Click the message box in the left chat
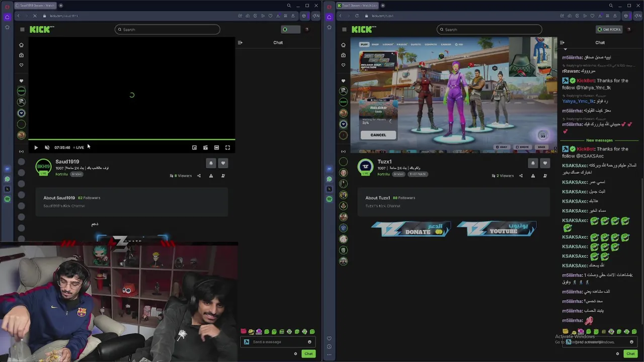This screenshot has width=644, height=362. point(278,342)
